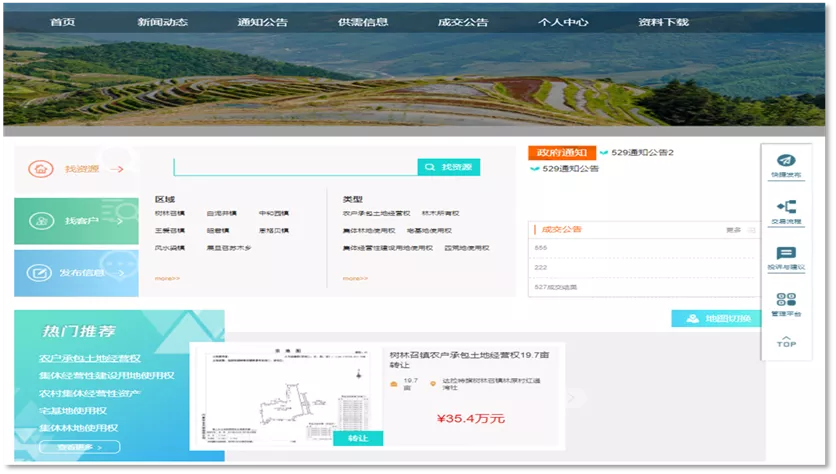Click the TOP arrow to return to top
The width and height of the screenshot is (836, 474).
786,342
